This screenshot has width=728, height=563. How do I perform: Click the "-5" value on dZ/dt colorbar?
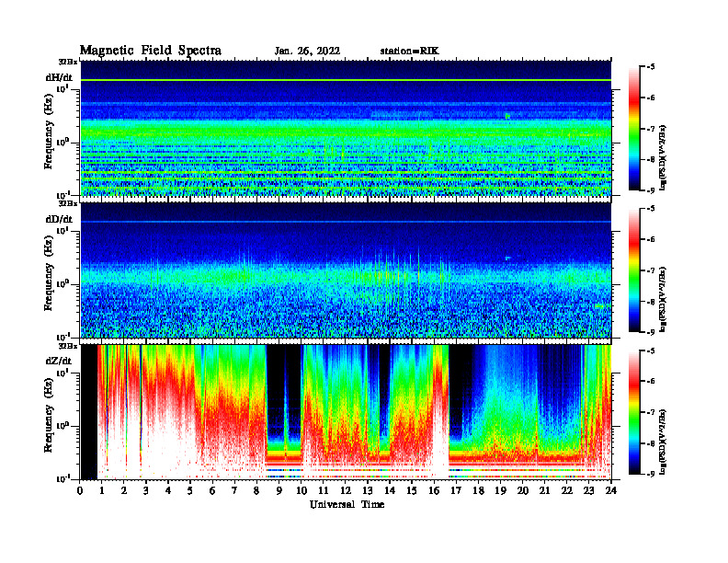tap(651, 350)
